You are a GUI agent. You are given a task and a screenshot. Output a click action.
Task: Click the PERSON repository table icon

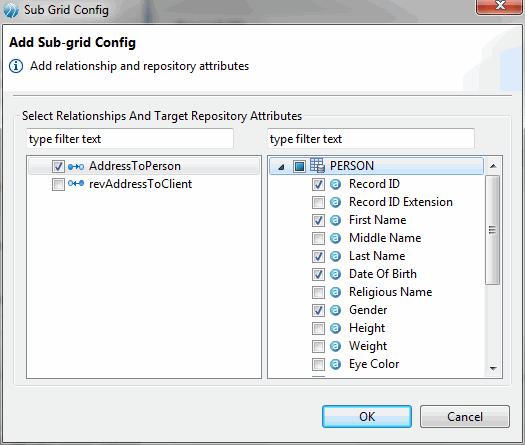[317, 165]
